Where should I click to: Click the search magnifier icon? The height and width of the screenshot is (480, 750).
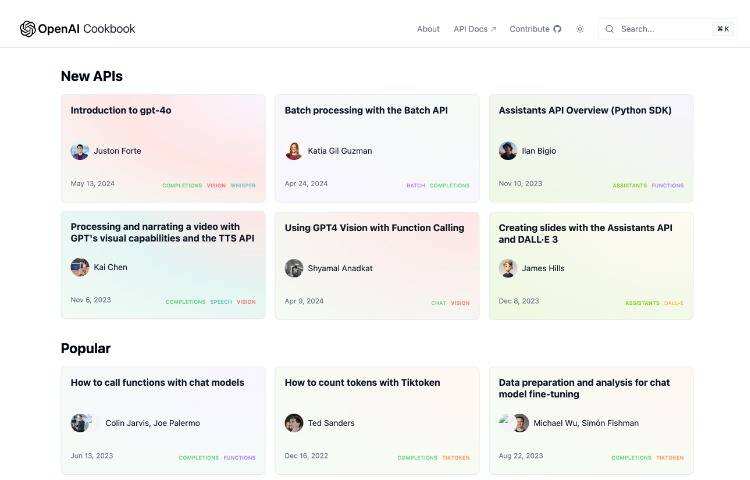click(610, 29)
